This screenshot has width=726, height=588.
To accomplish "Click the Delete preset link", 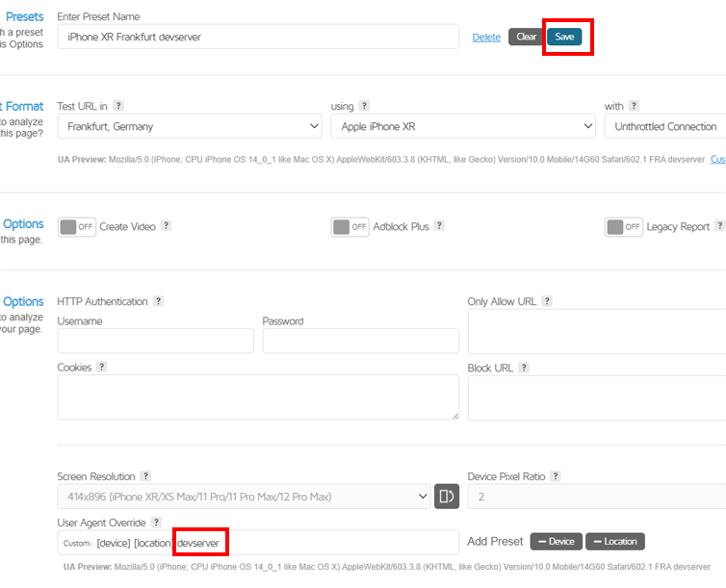I will 486,37.
